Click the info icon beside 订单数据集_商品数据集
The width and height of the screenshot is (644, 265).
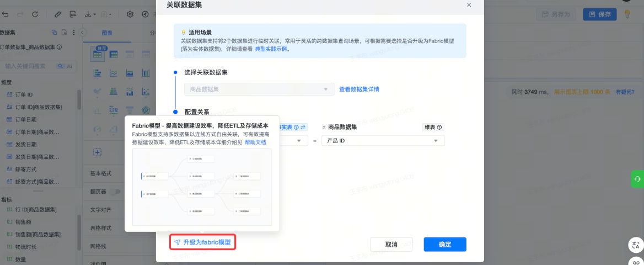[x=59, y=47]
